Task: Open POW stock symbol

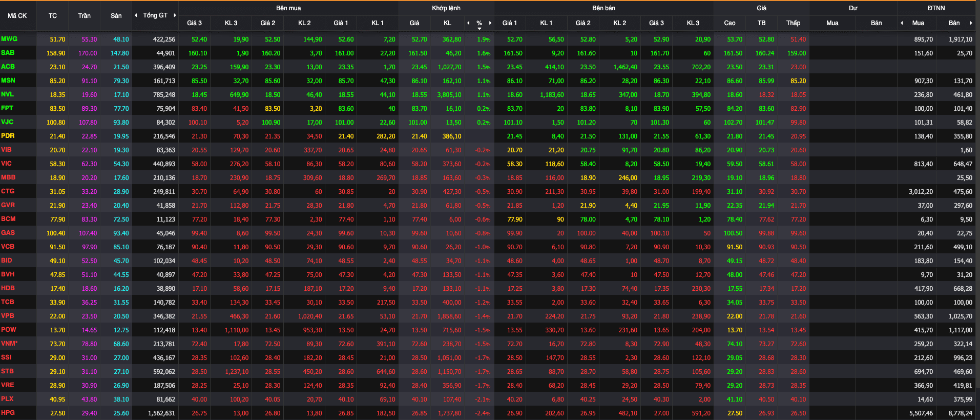Action: pos(9,330)
